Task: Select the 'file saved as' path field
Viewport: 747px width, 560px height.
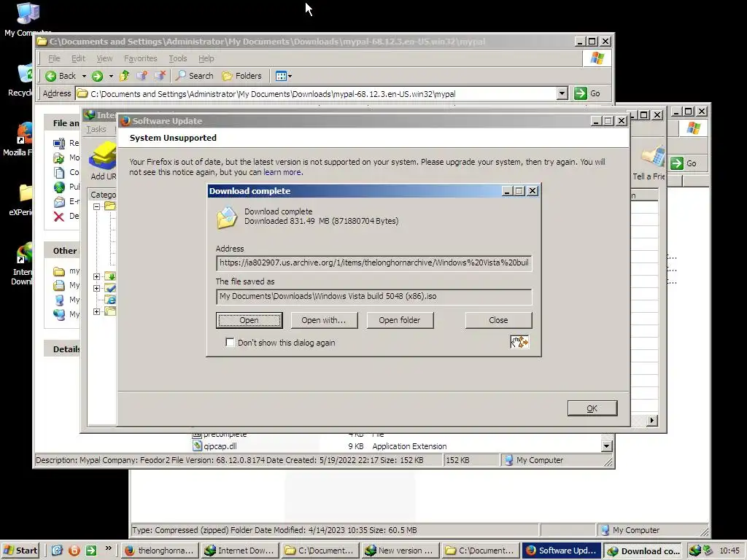Action: coord(373,296)
